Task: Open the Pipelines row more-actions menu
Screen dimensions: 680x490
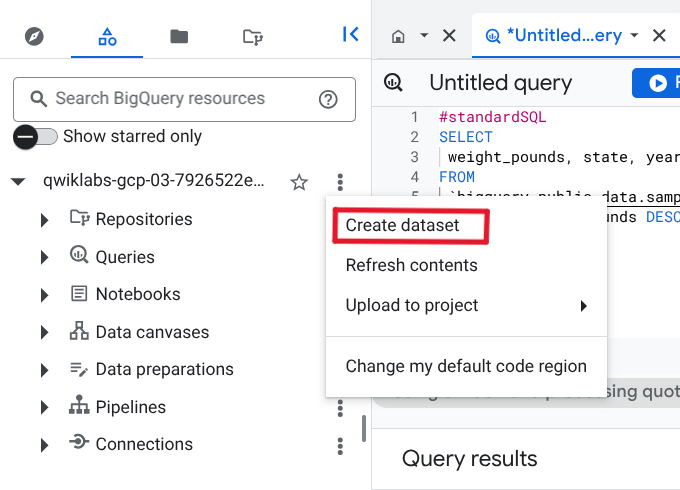Action: 340,408
